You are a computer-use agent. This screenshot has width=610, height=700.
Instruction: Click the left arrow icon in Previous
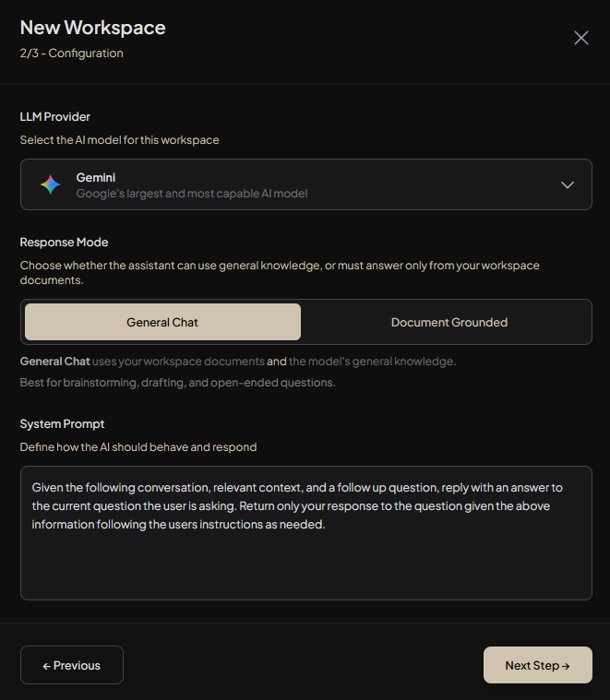click(x=46, y=666)
